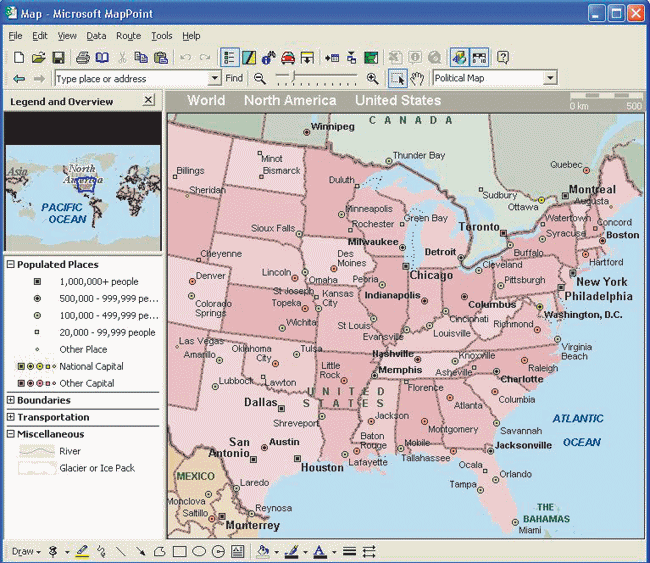Image resolution: width=650 pixels, height=563 pixels.
Task: Click the font color A swatch
Action: (319, 551)
